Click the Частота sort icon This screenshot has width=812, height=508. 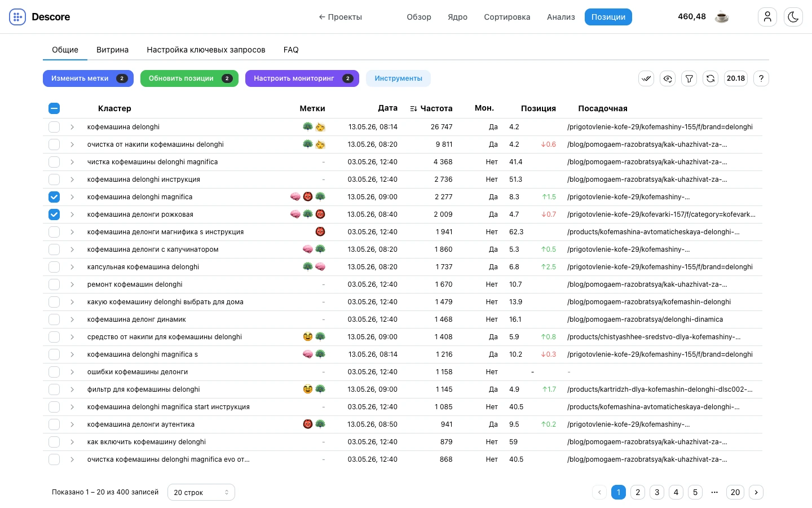pyautogui.click(x=414, y=108)
